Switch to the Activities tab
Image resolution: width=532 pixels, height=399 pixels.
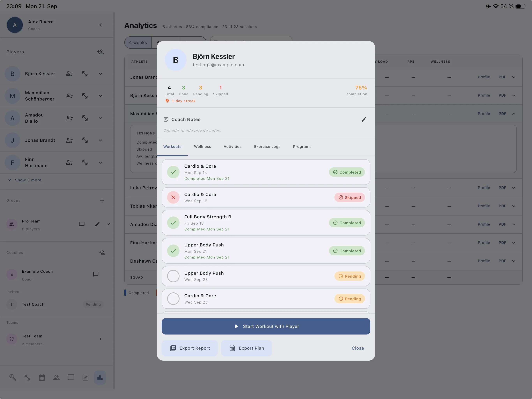coord(233,147)
